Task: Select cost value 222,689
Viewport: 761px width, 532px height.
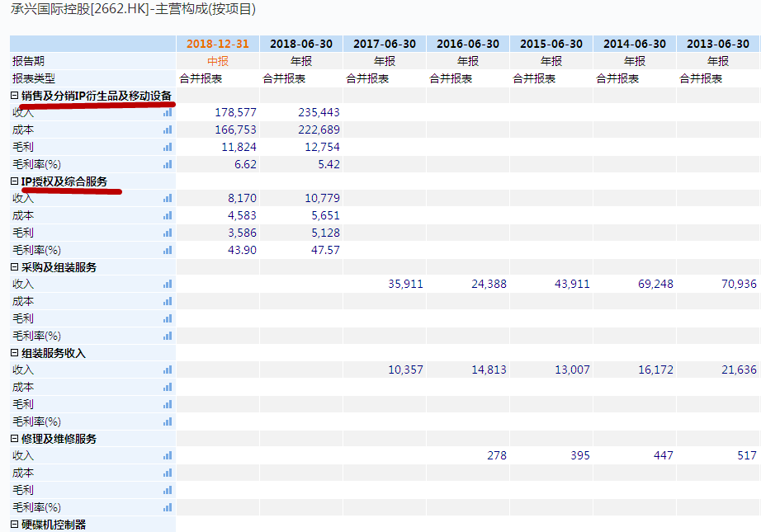Action: click(319, 130)
